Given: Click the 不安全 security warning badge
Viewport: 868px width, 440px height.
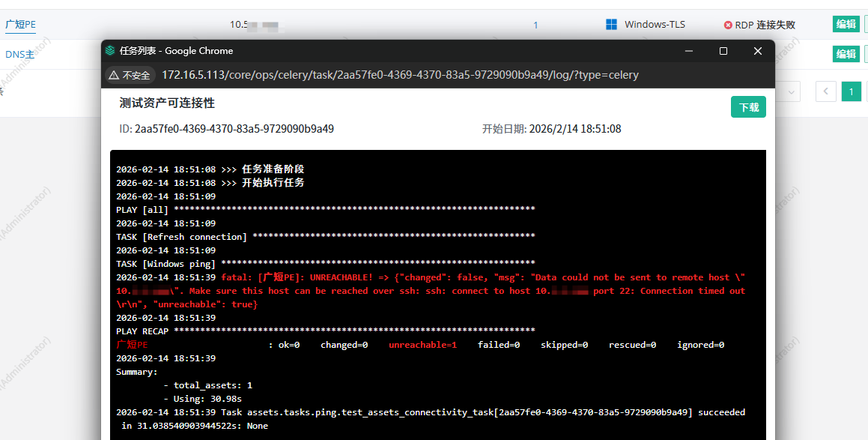Looking at the screenshot, I should point(130,75).
